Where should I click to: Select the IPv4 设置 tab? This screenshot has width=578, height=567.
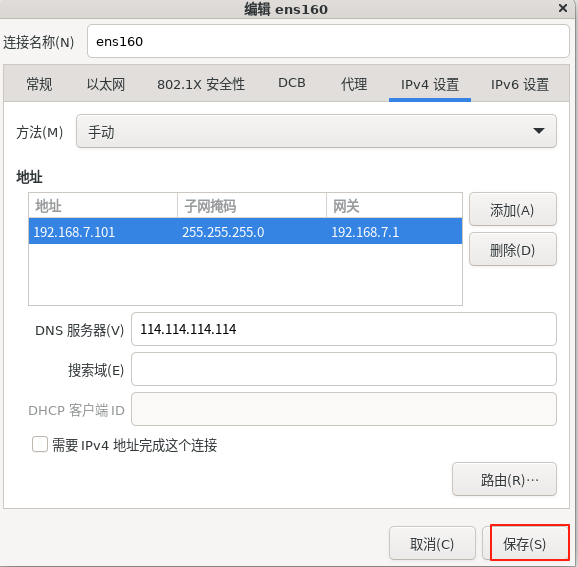[430, 84]
